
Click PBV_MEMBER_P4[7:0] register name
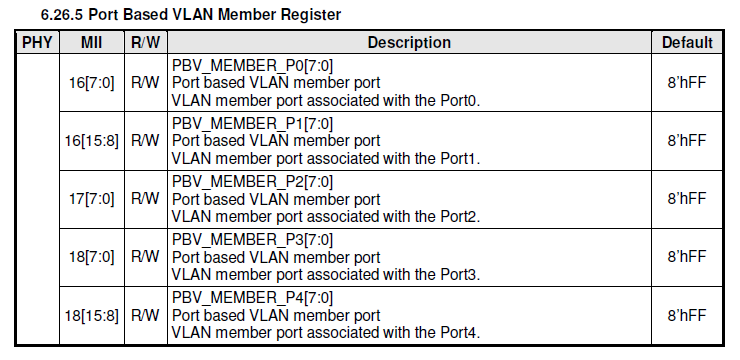tap(252, 297)
